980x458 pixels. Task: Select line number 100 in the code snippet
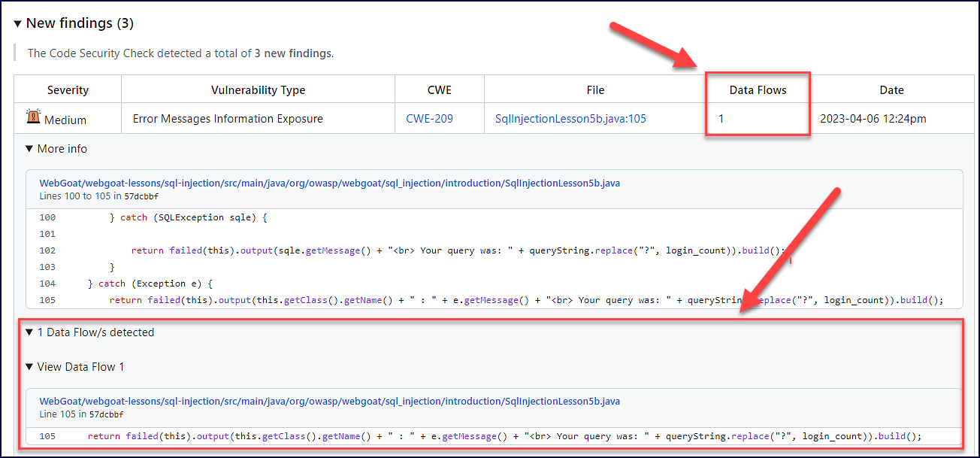(47, 217)
